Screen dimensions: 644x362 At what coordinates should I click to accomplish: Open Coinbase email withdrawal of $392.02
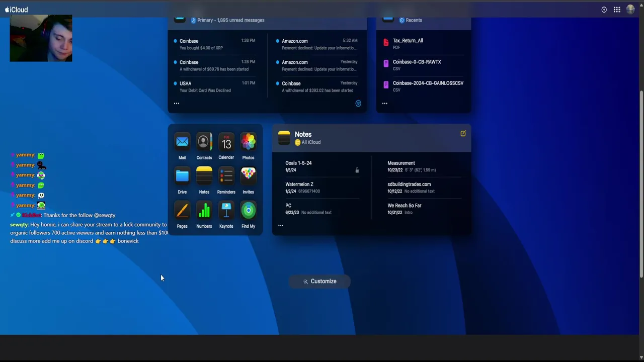[317, 86]
